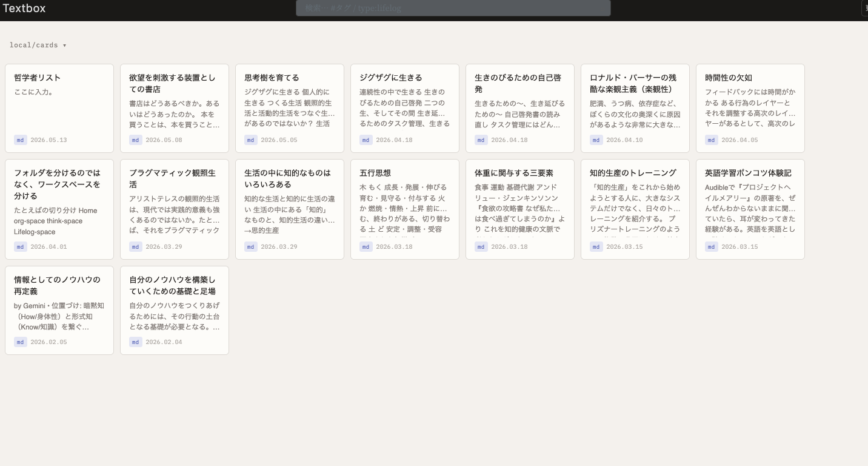The height and width of the screenshot is (466, 868).
Task: Click md badge on 英語学習ポンコツ体験記 card
Action: tap(712, 247)
